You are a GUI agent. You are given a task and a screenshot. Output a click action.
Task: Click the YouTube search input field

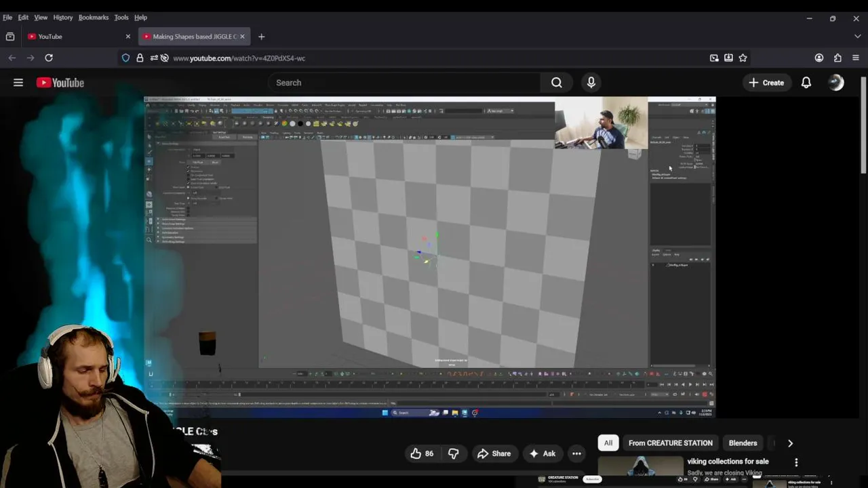point(403,83)
